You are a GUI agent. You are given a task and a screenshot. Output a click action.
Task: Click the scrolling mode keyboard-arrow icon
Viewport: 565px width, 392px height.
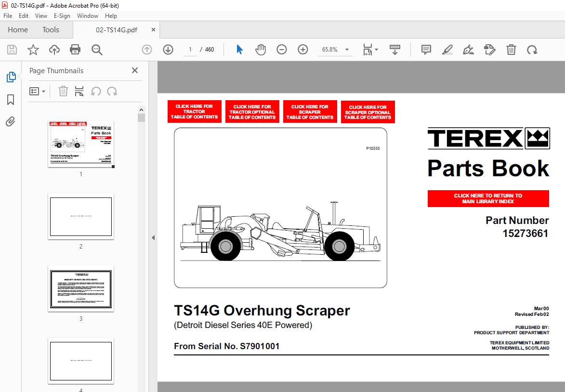pyautogui.click(x=395, y=50)
